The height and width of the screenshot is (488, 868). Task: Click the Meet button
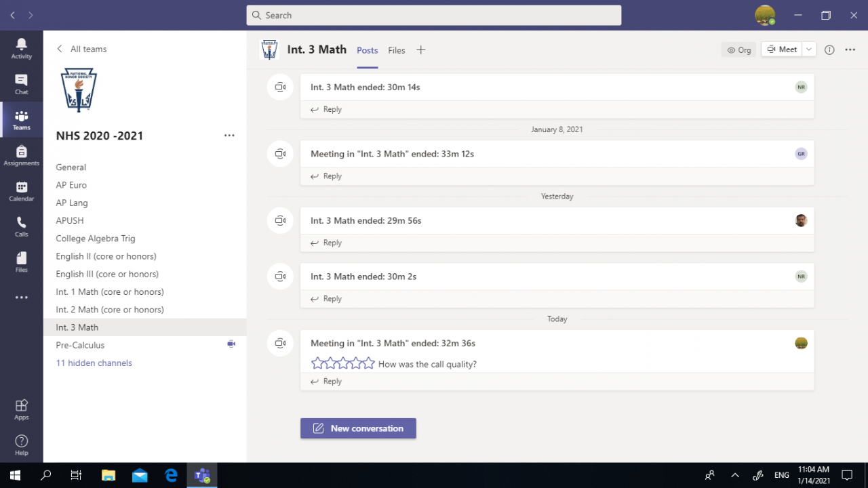click(782, 49)
